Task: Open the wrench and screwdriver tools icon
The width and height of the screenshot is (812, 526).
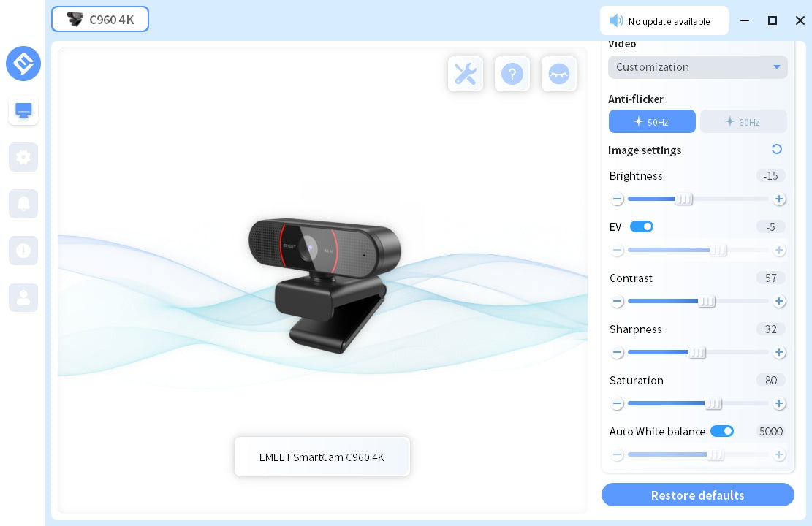Action: coord(466,74)
